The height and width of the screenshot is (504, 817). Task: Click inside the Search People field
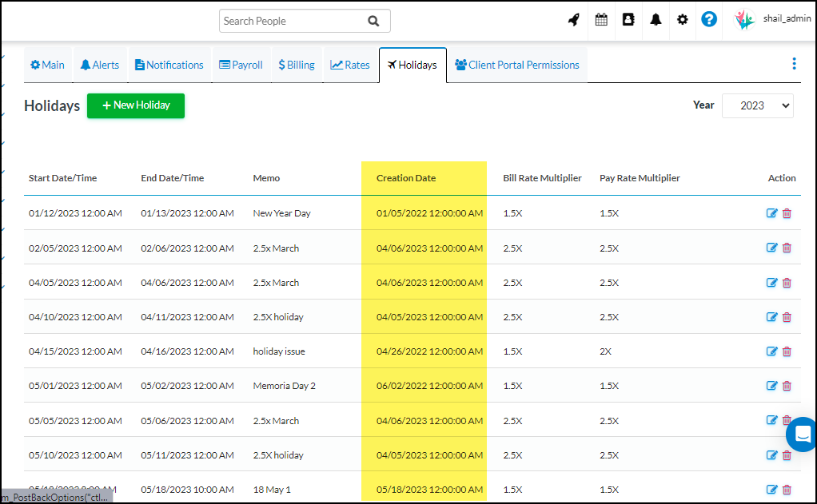pyautogui.click(x=296, y=20)
